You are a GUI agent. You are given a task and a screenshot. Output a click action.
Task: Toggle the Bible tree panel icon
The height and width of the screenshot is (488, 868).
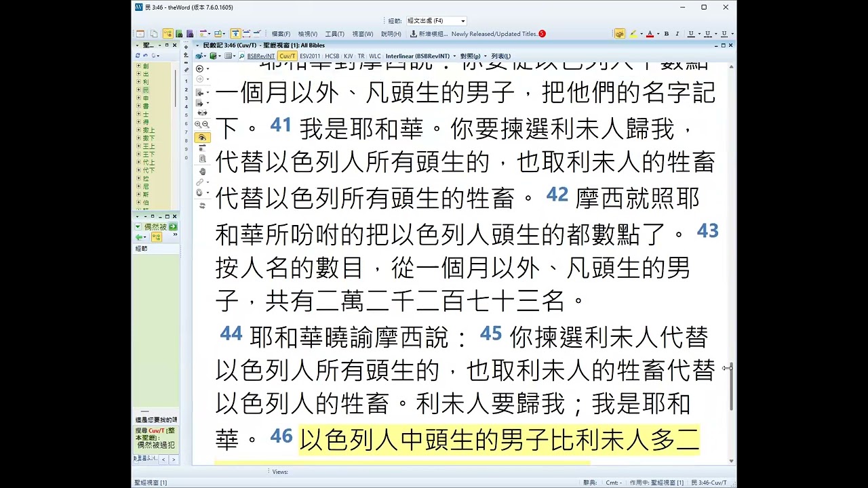click(x=167, y=34)
